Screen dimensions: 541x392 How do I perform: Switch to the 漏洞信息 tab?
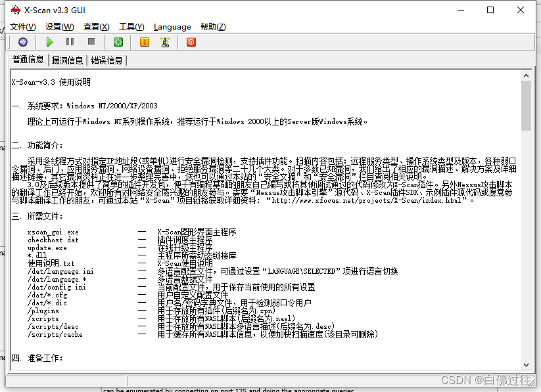coord(67,60)
